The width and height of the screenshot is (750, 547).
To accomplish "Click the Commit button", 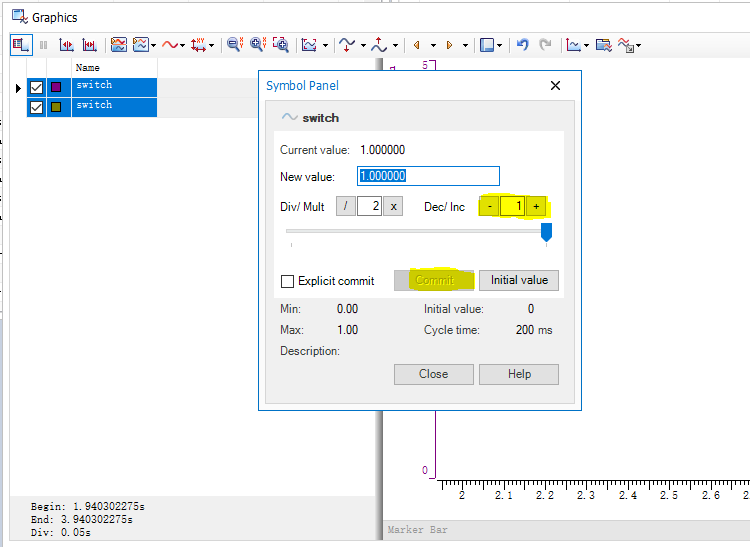I will coord(434,280).
